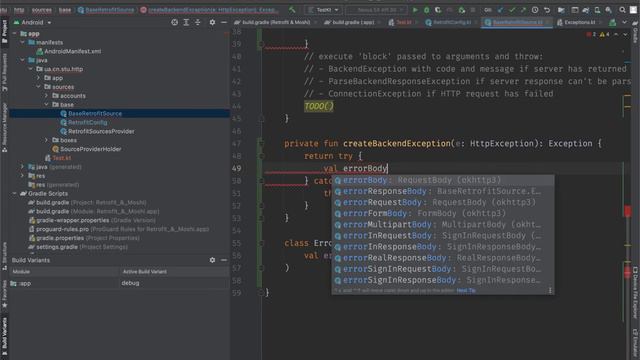Open Build Variants side tab
Viewport: 640px width, 360px height.
[4, 337]
